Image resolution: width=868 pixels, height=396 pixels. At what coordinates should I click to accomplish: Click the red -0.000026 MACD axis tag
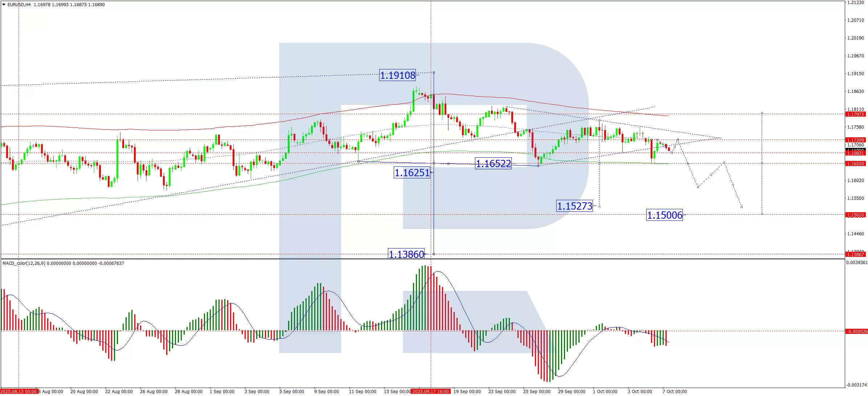pos(856,331)
